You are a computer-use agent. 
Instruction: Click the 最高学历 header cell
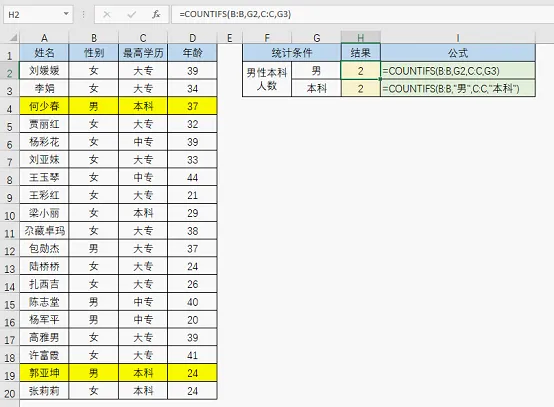[143, 53]
